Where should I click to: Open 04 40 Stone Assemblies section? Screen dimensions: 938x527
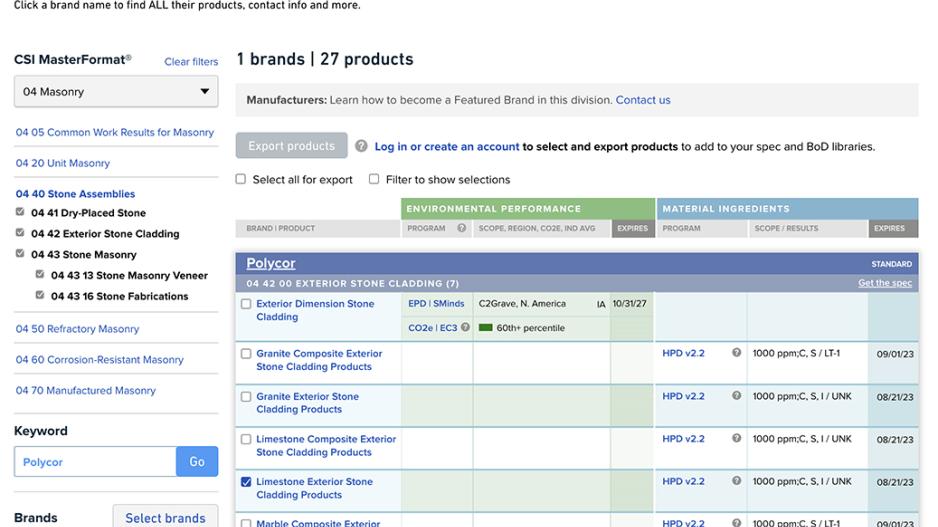pos(75,194)
